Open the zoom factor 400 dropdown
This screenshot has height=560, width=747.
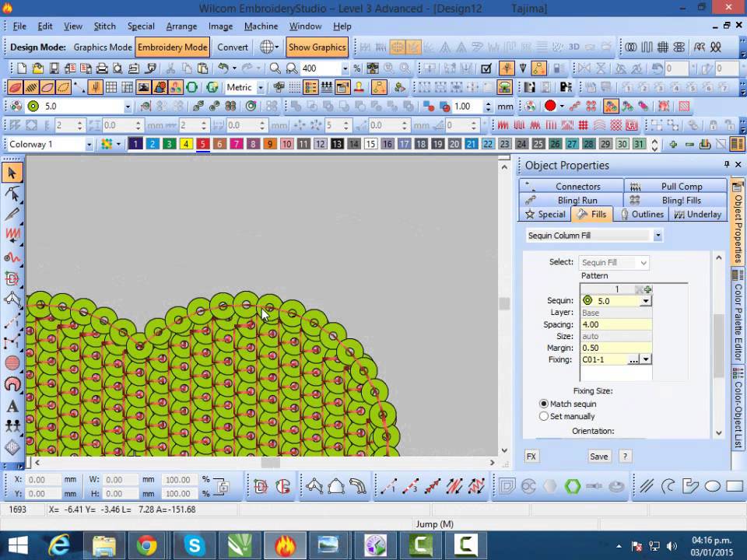pyautogui.click(x=345, y=68)
